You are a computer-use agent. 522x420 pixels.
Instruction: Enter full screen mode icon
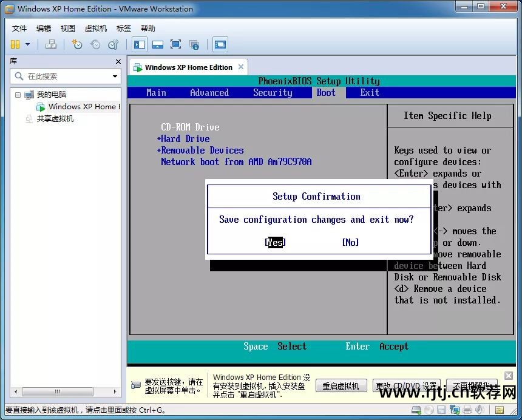(x=176, y=44)
